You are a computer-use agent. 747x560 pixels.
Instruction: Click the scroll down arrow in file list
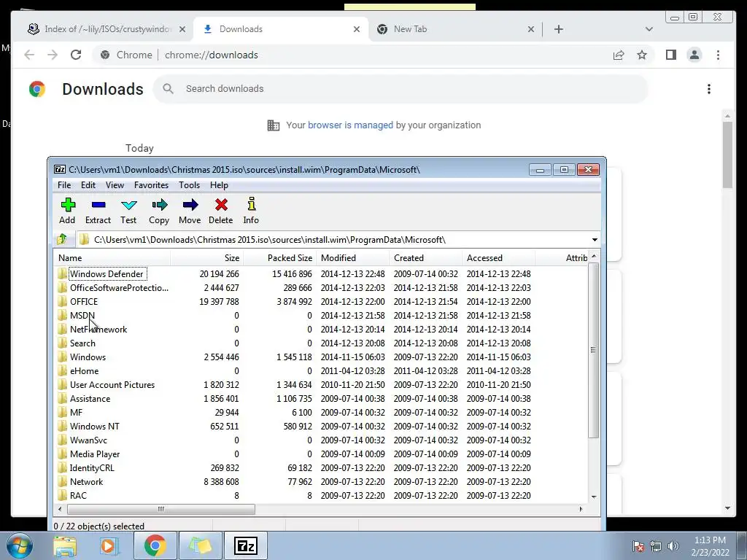click(594, 497)
